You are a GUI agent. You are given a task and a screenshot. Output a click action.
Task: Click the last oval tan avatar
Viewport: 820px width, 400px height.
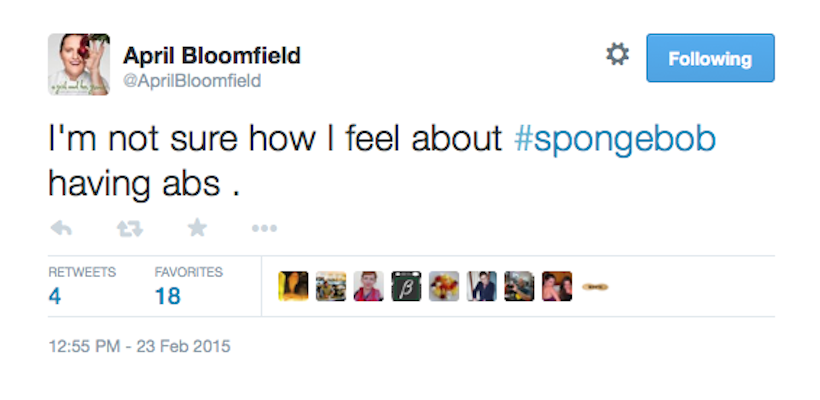click(x=595, y=287)
